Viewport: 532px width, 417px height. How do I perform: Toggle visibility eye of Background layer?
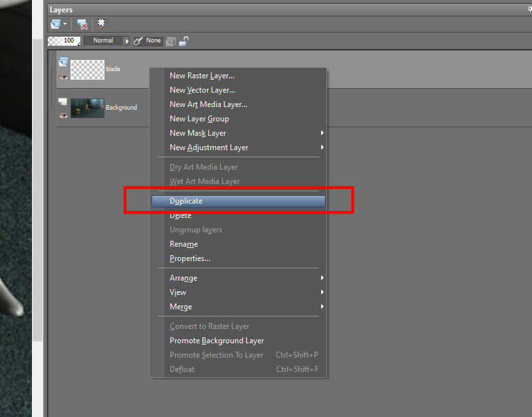(x=63, y=116)
